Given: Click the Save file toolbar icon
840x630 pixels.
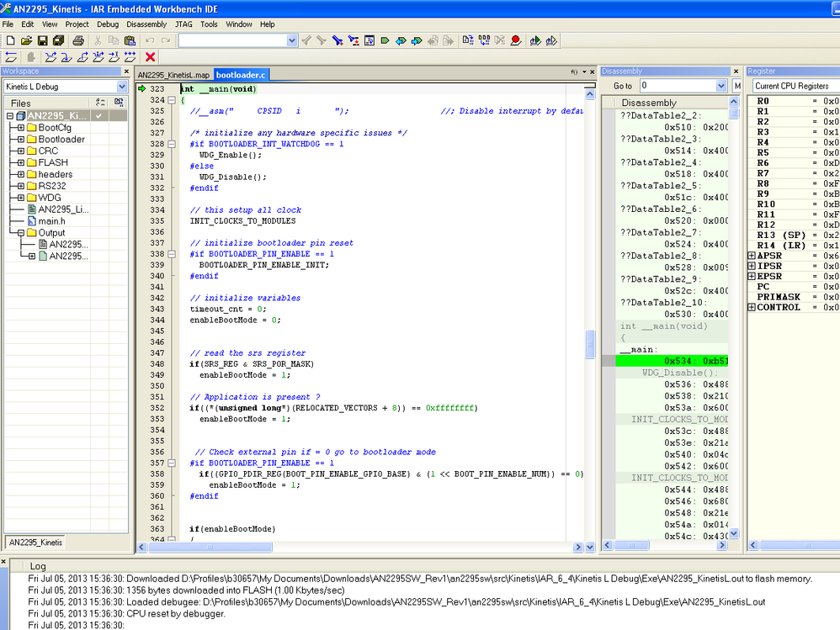Looking at the screenshot, I should click(42, 40).
